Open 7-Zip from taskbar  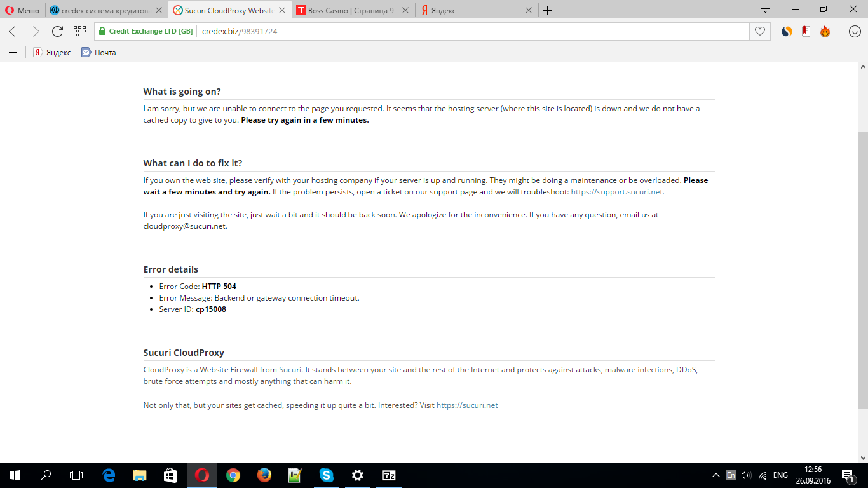(389, 475)
